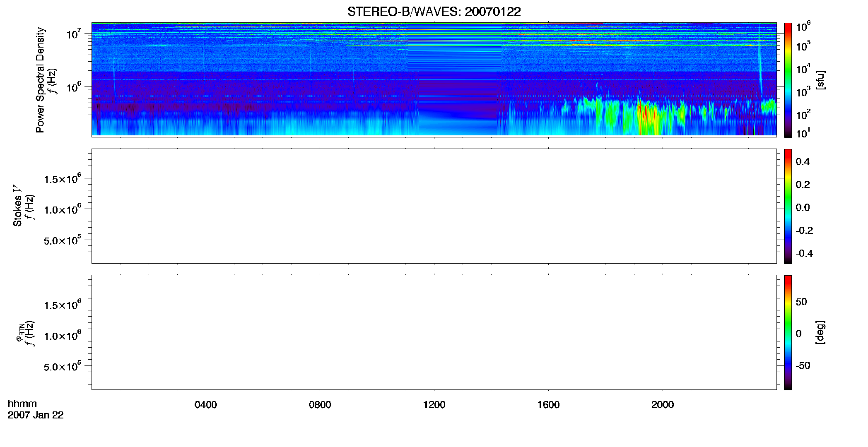
Task: Click the phi RTN degrees color bar
Action: point(788,332)
